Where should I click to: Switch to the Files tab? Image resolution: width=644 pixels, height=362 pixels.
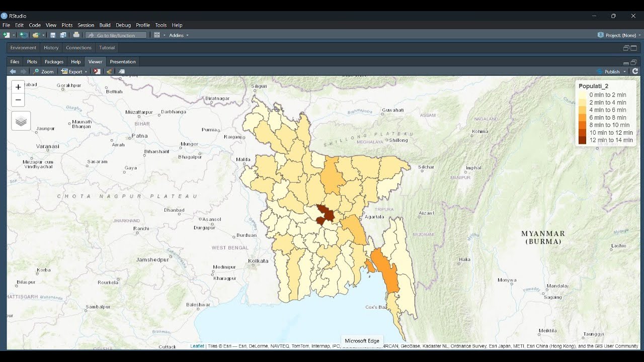pyautogui.click(x=15, y=62)
